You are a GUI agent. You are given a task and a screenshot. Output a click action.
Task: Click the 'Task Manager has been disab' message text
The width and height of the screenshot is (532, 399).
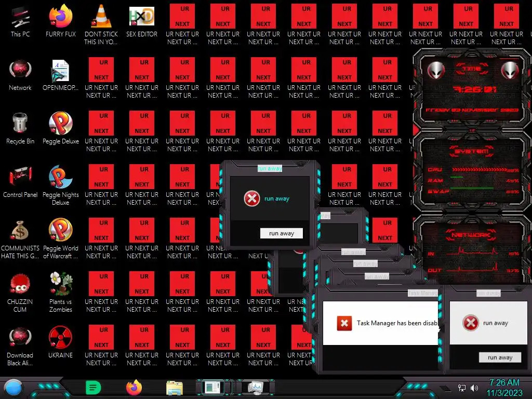[397, 323]
